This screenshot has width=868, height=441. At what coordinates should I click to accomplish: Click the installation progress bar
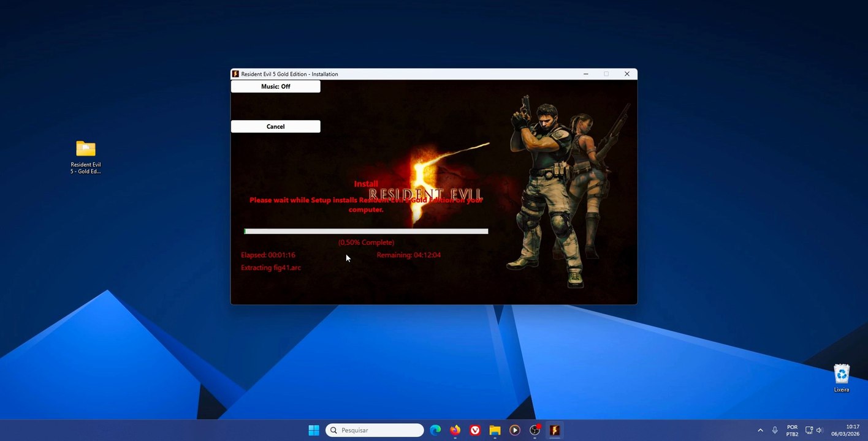(366, 232)
